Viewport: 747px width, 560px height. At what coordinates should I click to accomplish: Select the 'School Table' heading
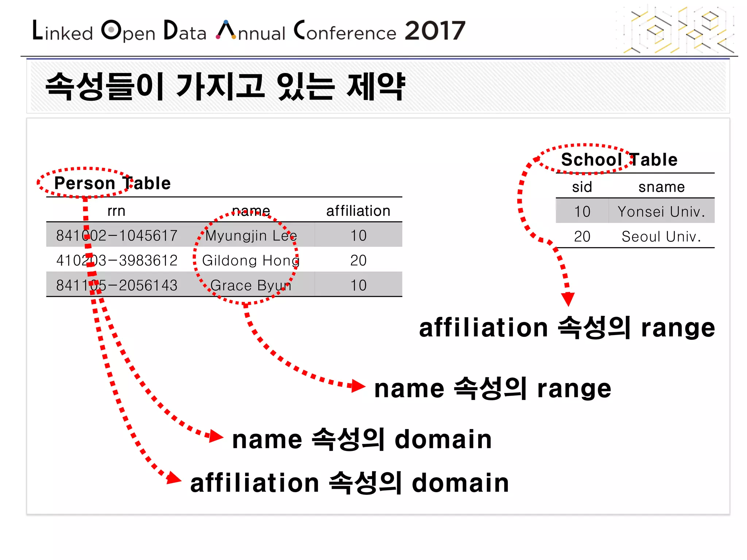pyautogui.click(x=619, y=160)
